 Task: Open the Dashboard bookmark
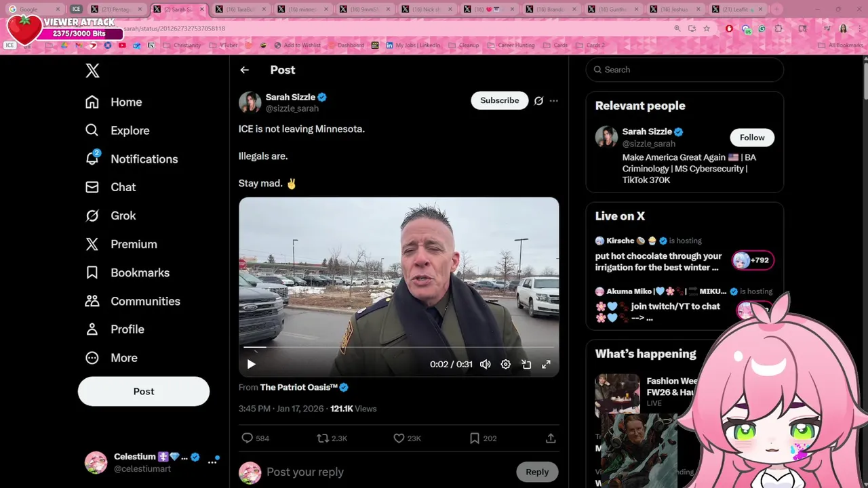(346, 45)
